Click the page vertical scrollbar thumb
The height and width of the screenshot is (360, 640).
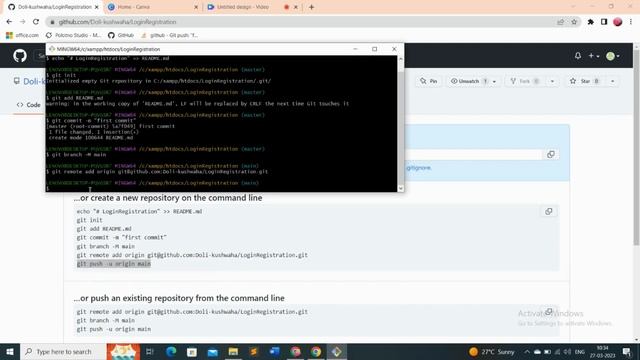click(636, 147)
